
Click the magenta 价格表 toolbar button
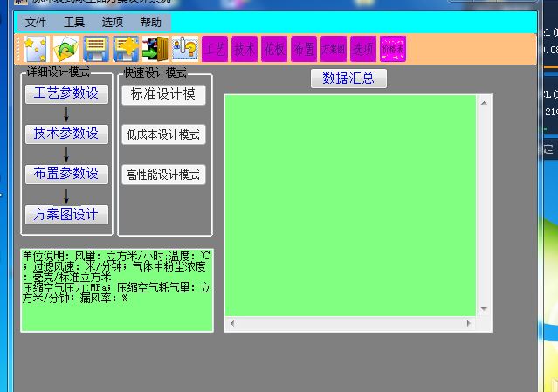pos(393,49)
